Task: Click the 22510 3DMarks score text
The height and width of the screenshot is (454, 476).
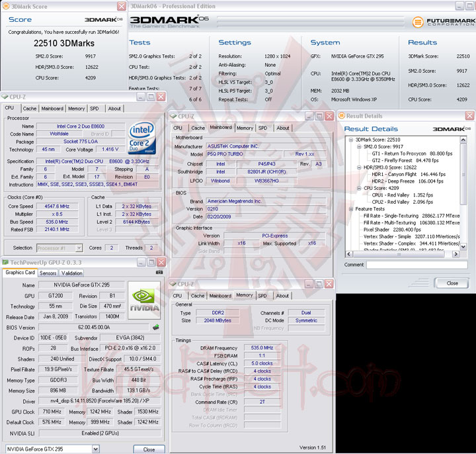Action: 64,43
